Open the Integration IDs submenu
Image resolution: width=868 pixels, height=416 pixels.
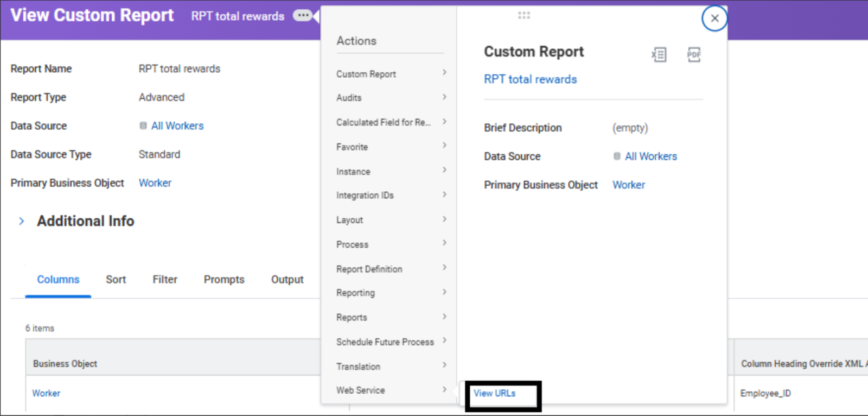click(x=391, y=195)
